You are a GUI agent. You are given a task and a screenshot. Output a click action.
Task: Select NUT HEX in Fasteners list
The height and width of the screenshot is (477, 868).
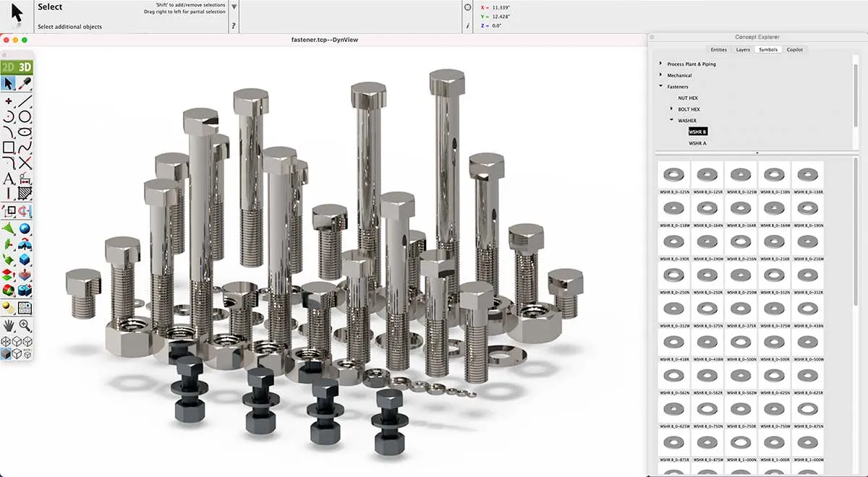687,98
